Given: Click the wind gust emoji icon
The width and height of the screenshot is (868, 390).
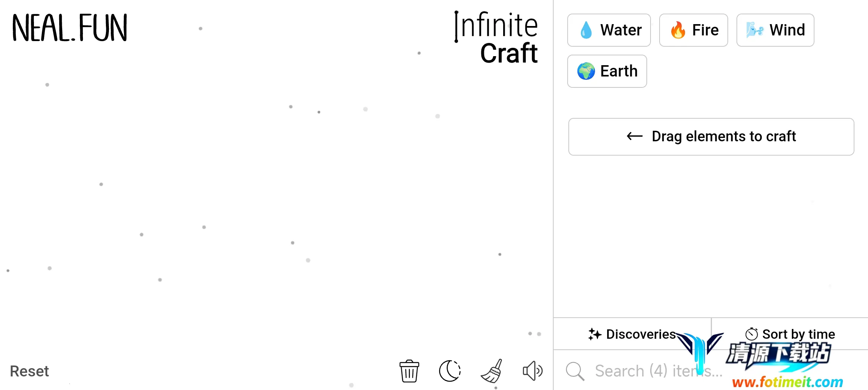Looking at the screenshot, I should [755, 30].
